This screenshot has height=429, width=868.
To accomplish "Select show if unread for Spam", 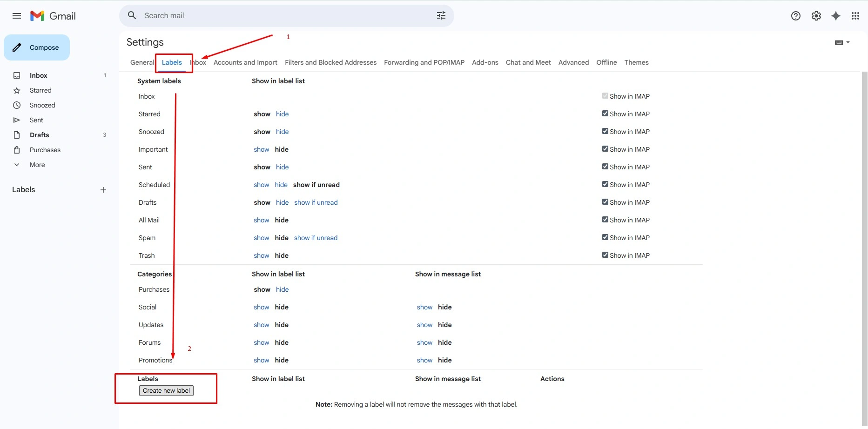I will [x=316, y=238].
